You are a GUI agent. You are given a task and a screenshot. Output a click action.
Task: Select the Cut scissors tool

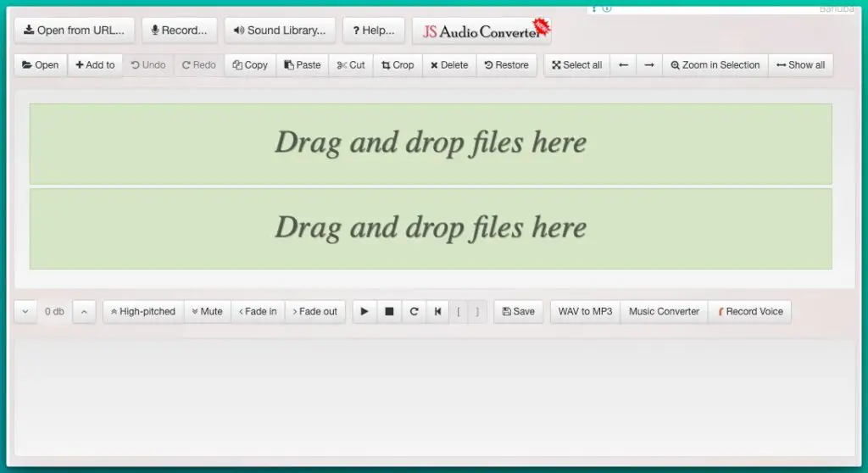click(351, 65)
